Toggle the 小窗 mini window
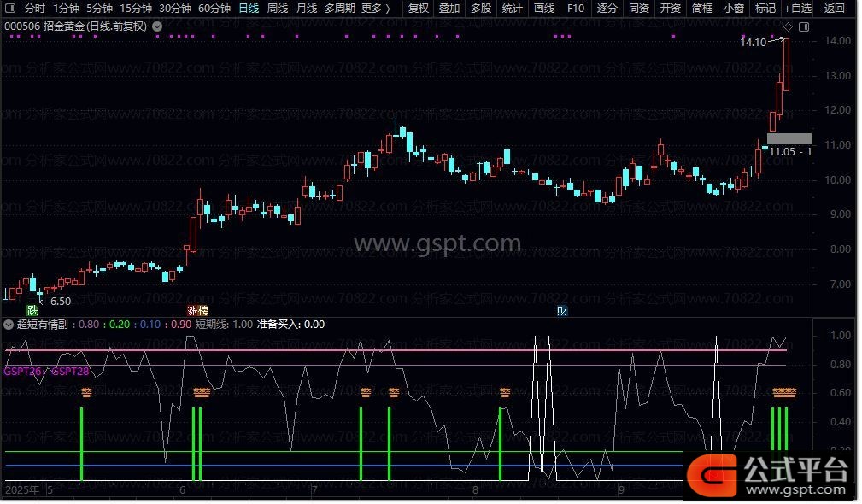This screenshot has height=504, width=862. pyautogui.click(x=733, y=9)
